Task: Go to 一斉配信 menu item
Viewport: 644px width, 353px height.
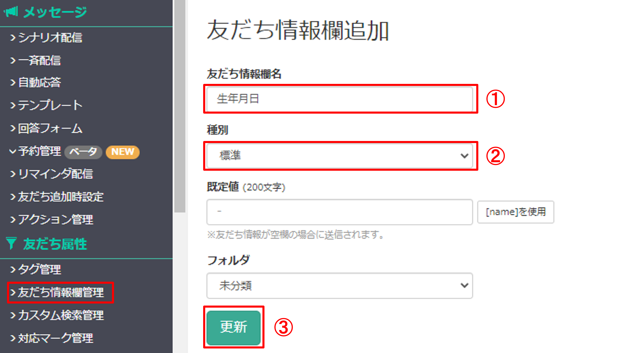Action: tap(40, 60)
